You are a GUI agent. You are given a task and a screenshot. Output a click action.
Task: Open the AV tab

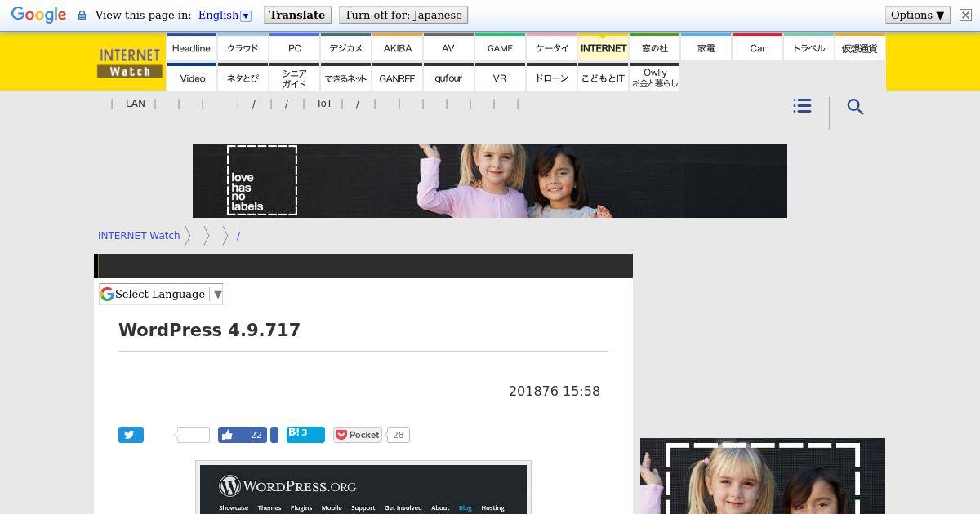click(x=448, y=47)
